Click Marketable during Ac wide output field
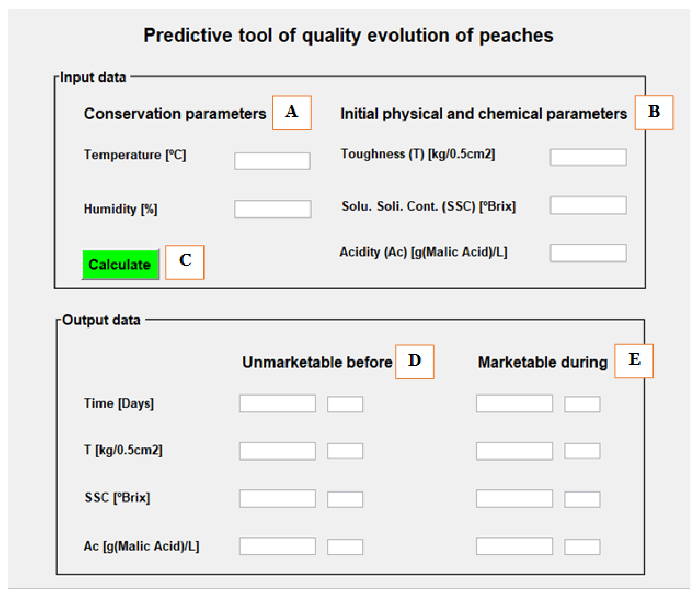Viewport: 700px width, 600px height. 514,546
